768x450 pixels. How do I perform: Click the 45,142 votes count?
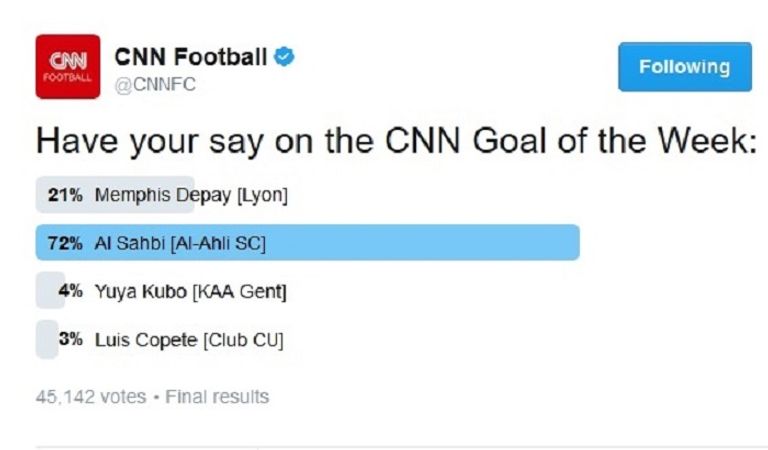point(90,397)
